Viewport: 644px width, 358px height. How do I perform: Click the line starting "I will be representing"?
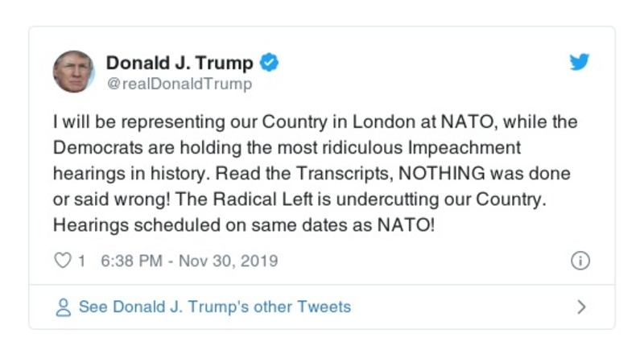point(316,122)
